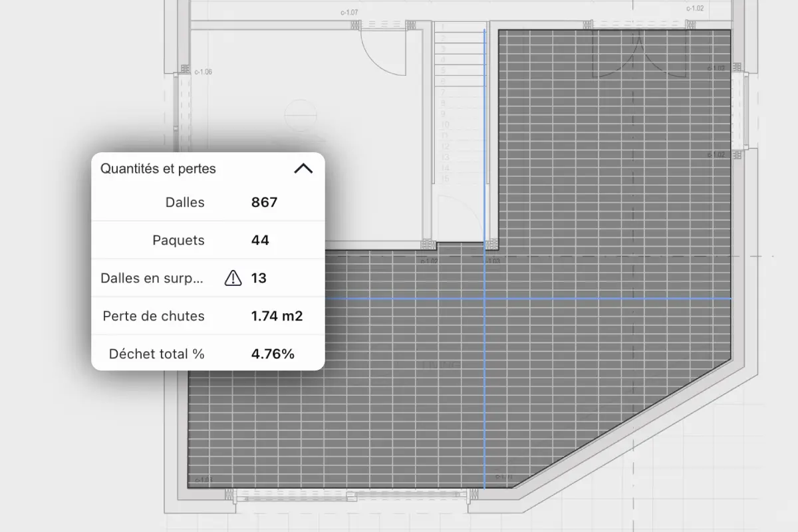
Task: Select the Paquets label
Action: click(178, 241)
